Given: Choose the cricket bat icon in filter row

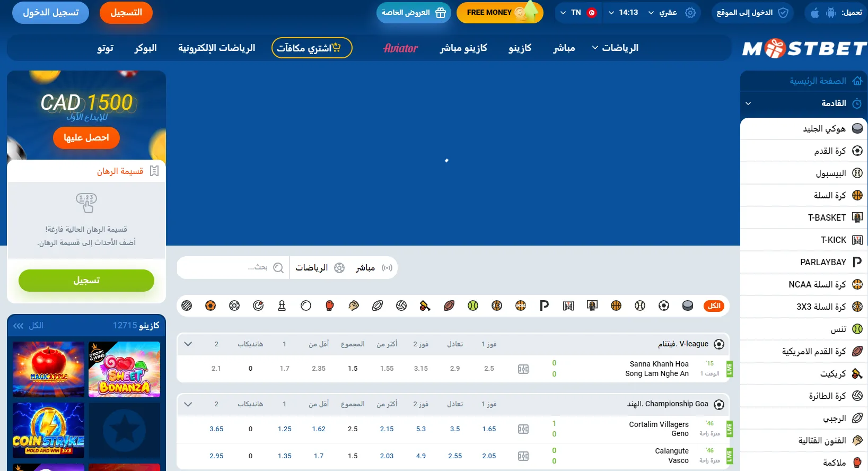Looking at the screenshot, I should pos(425,306).
